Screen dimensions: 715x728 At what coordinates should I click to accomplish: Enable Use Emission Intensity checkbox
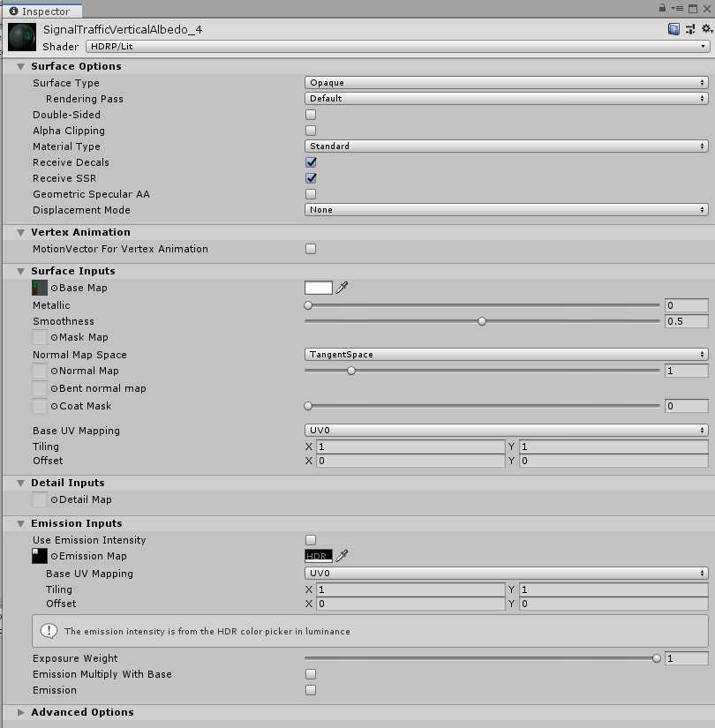point(311,540)
